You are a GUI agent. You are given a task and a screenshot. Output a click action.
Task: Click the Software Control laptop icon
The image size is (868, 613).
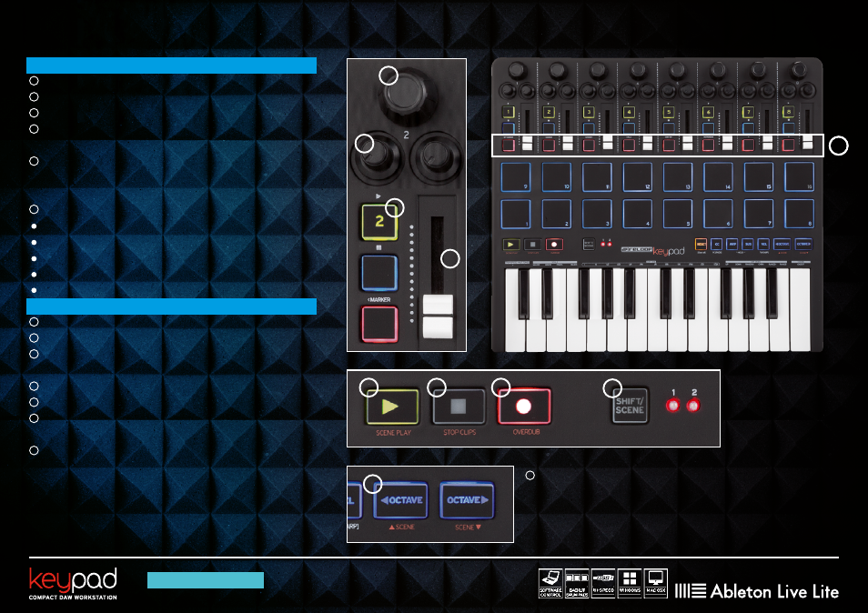(x=550, y=583)
